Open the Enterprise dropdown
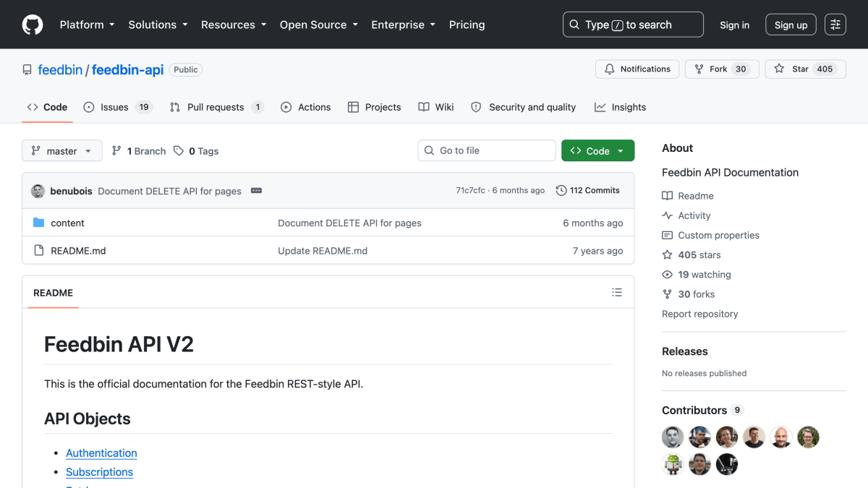The height and width of the screenshot is (488, 868). pyautogui.click(x=403, y=25)
